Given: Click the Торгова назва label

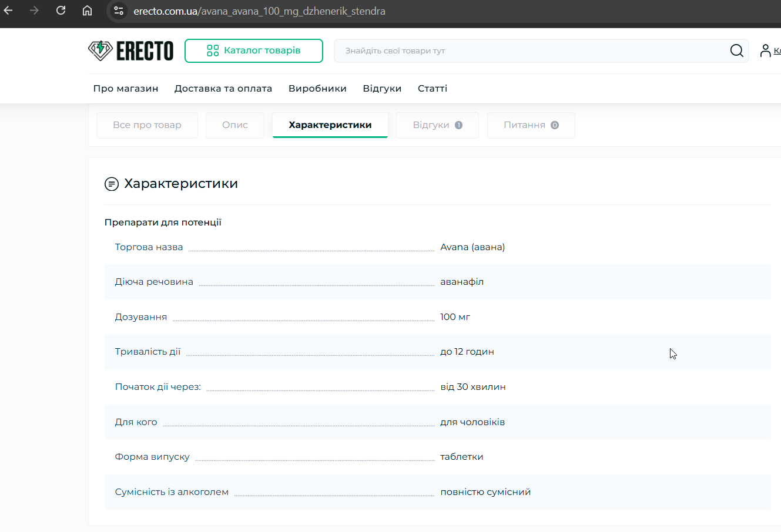Looking at the screenshot, I should click(149, 247).
